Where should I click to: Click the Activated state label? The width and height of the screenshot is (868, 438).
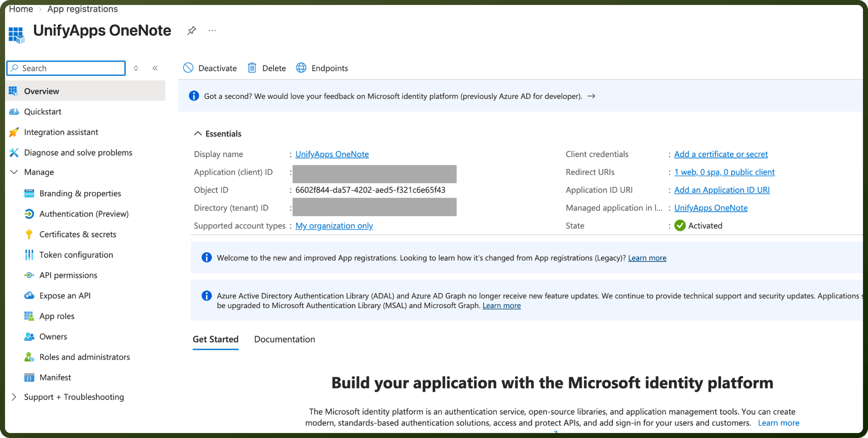click(705, 226)
